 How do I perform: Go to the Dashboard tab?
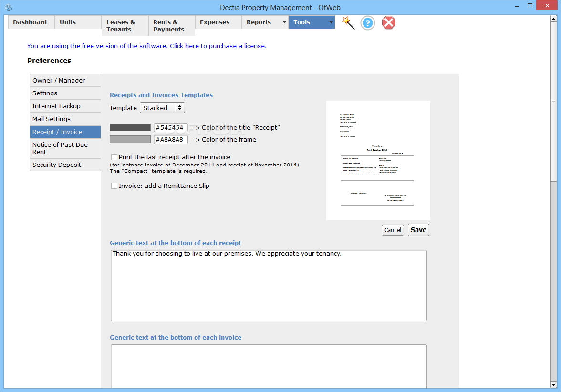pyautogui.click(x=31, y=22)
